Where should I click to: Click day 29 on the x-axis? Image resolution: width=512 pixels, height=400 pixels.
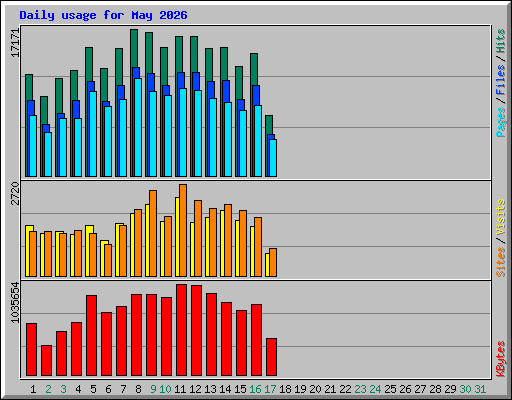click(x=450, y=389)
